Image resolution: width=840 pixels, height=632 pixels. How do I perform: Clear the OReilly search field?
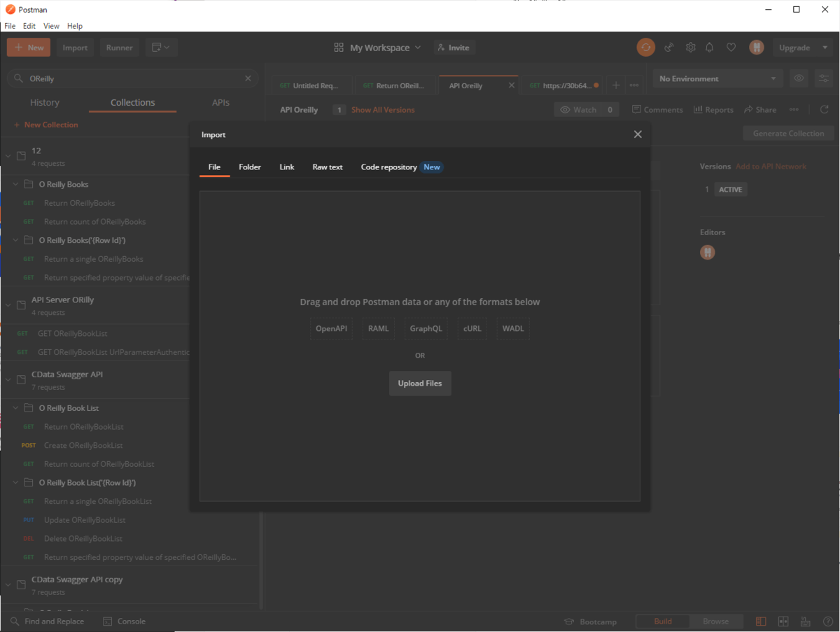point(248,79)
